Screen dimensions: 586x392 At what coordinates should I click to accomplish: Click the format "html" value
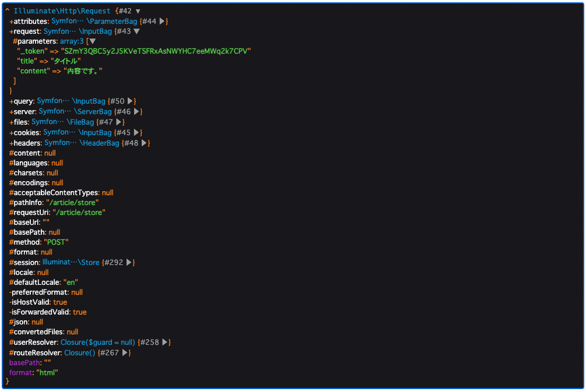[47, 373]
